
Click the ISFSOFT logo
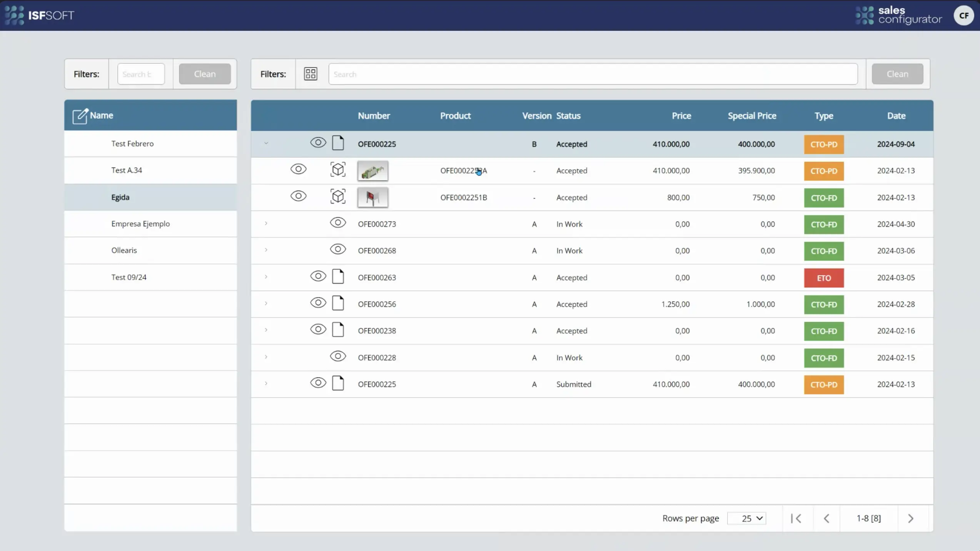pos(39,15)
